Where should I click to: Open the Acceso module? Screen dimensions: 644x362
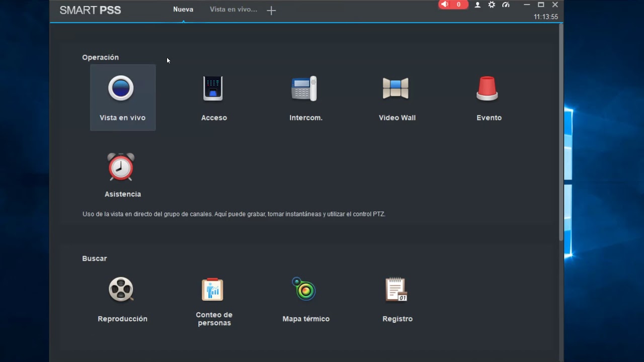coord(214,98)
